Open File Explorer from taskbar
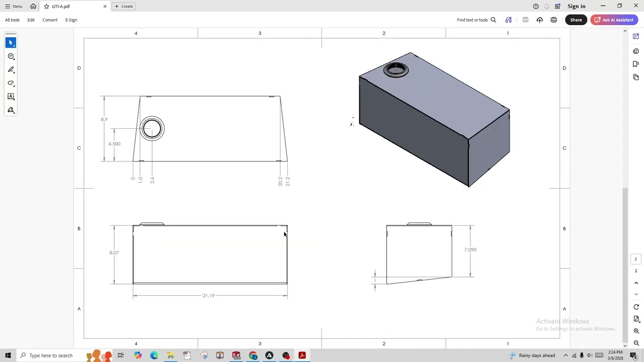 (x=171, y=355)
